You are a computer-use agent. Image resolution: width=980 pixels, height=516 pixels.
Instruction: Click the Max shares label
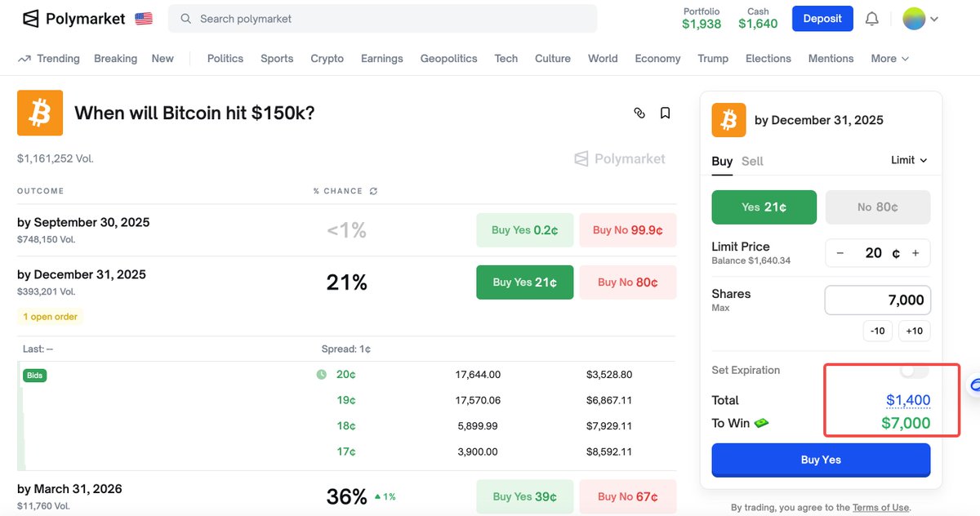coord(720,308)
